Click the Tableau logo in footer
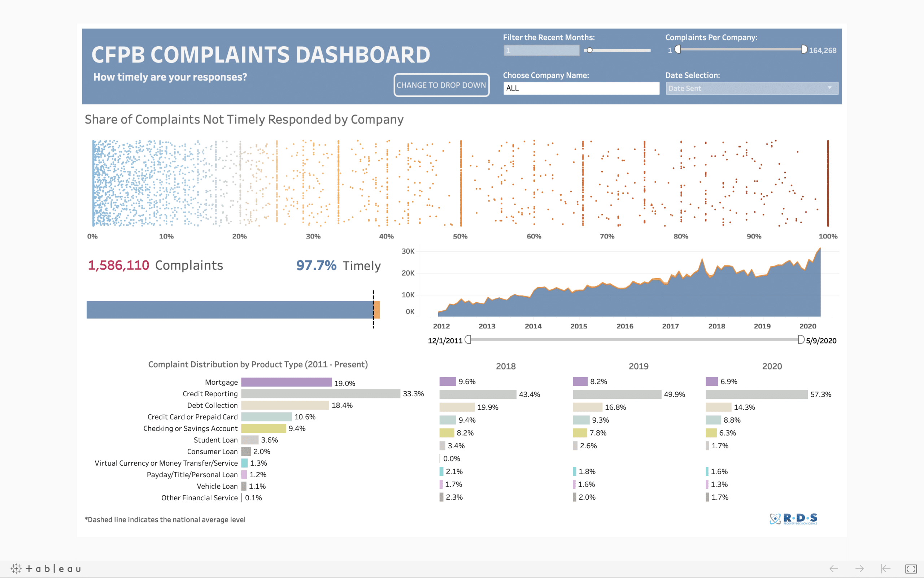 [46, 569]
